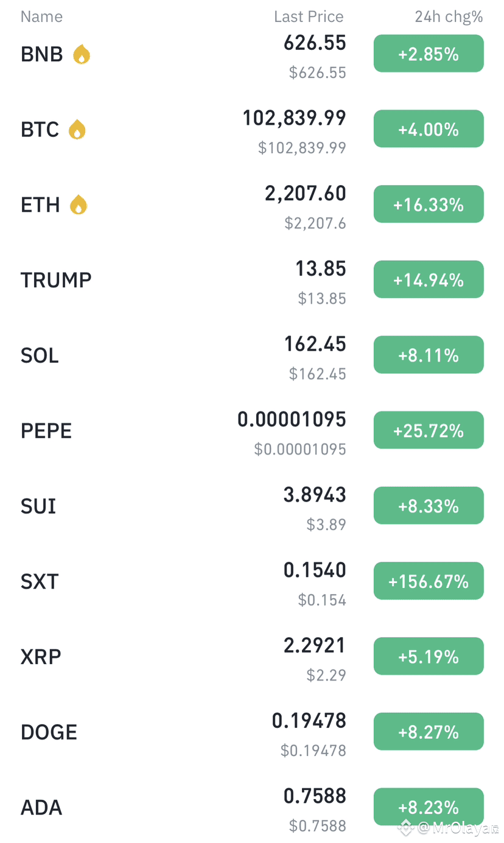This screenshot has height=843, width=504.
Task: Tap the BTC last price 102,839.99
Action: 295,118
